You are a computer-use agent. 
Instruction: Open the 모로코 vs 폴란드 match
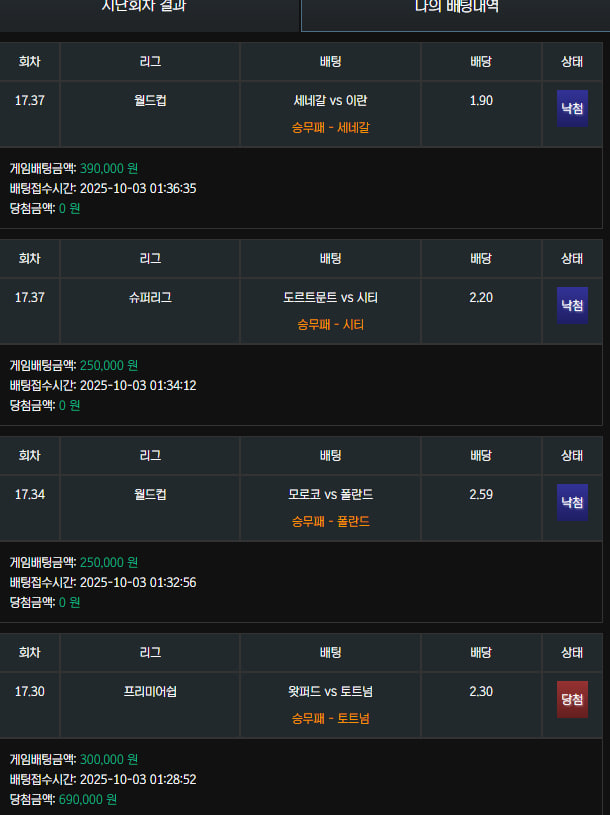tap(330, 495)
